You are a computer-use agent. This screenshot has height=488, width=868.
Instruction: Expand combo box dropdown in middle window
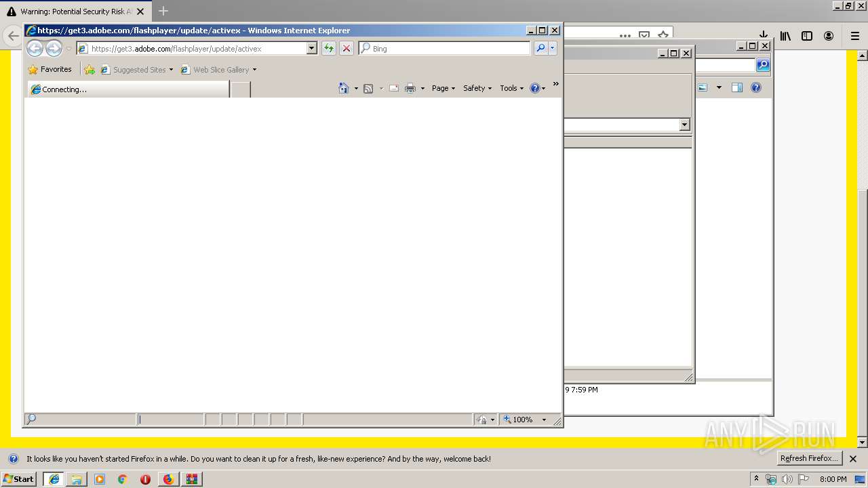point(684,125)
